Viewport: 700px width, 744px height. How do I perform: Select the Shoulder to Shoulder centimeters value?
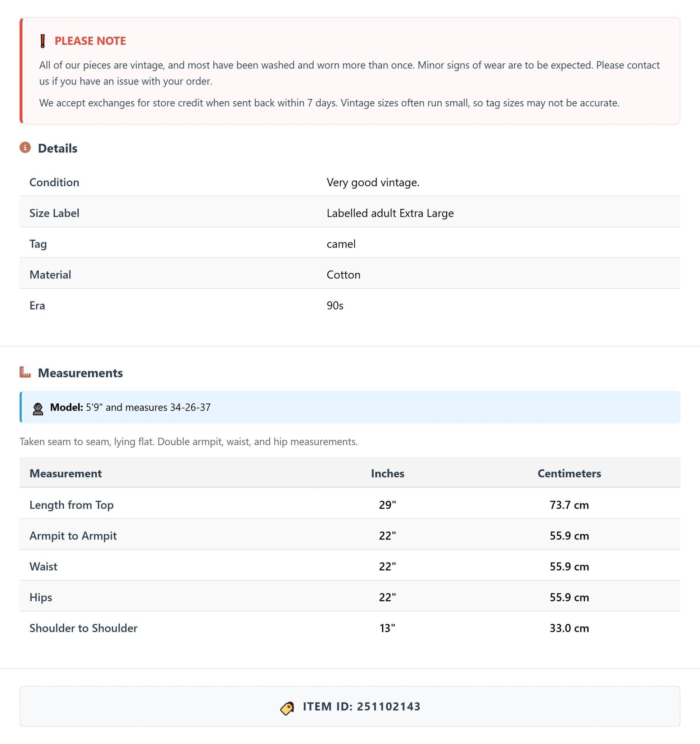point(569,627)
